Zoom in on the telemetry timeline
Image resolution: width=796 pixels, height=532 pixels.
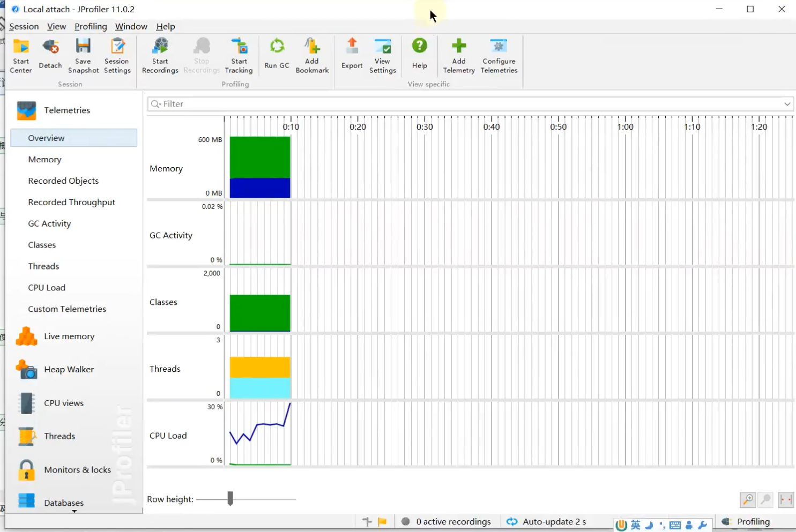coord(748,500)
